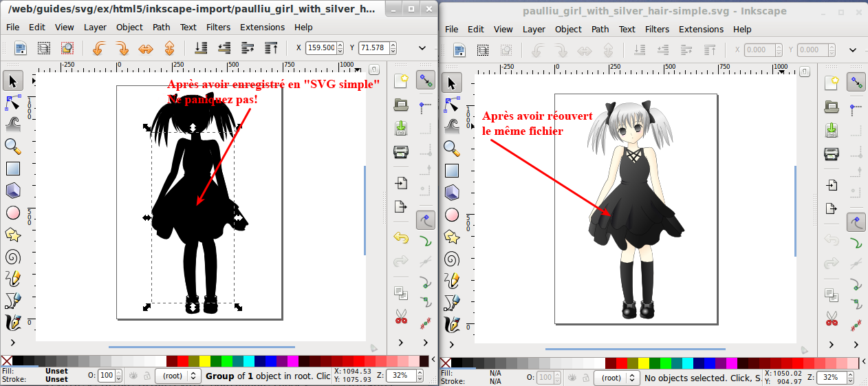This screenshot has height=386, width=868.
Task: Open the (root) layer dropdown in left window
Action: pyautogui.click(x=177, y=376)
